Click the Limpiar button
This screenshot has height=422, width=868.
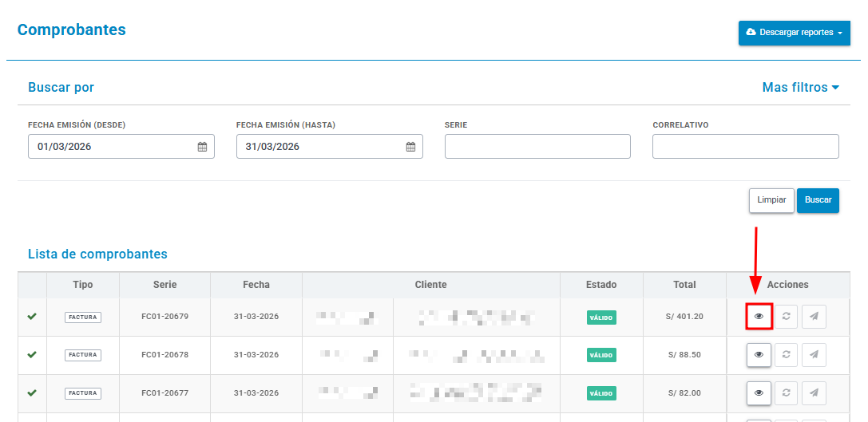pyautogui.click(x=771, y=200)
